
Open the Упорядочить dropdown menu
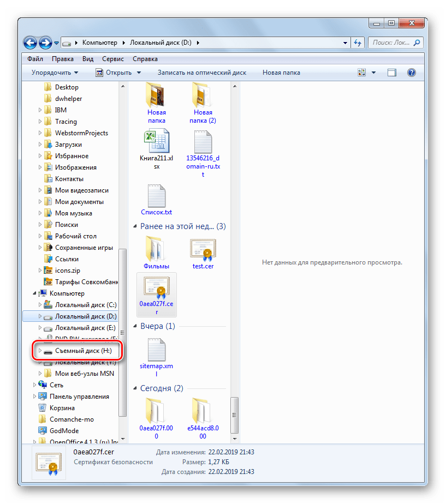55,73
